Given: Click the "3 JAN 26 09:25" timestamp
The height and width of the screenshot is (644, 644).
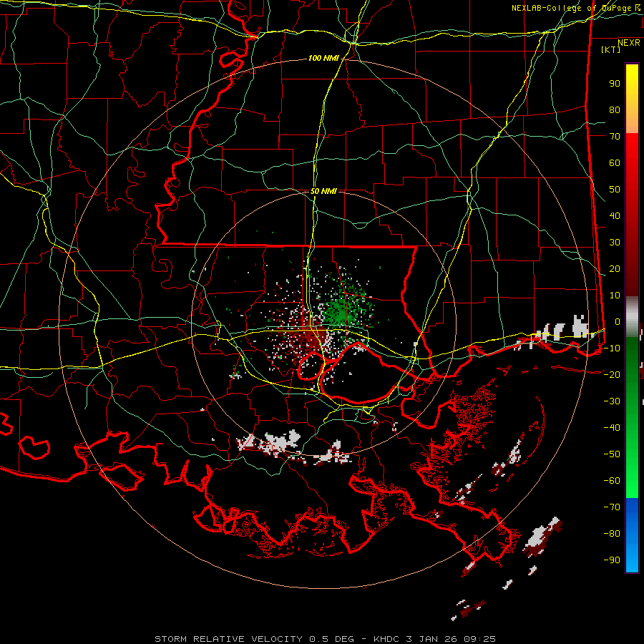Looking at the screenshot, I should pos(451,639).
